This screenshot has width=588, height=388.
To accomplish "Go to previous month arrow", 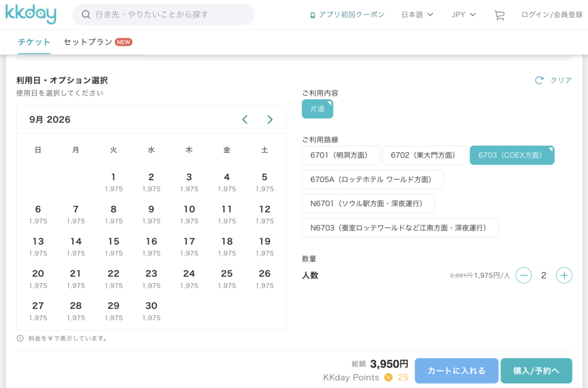I will pyautogui.click(x=245, y=119).
